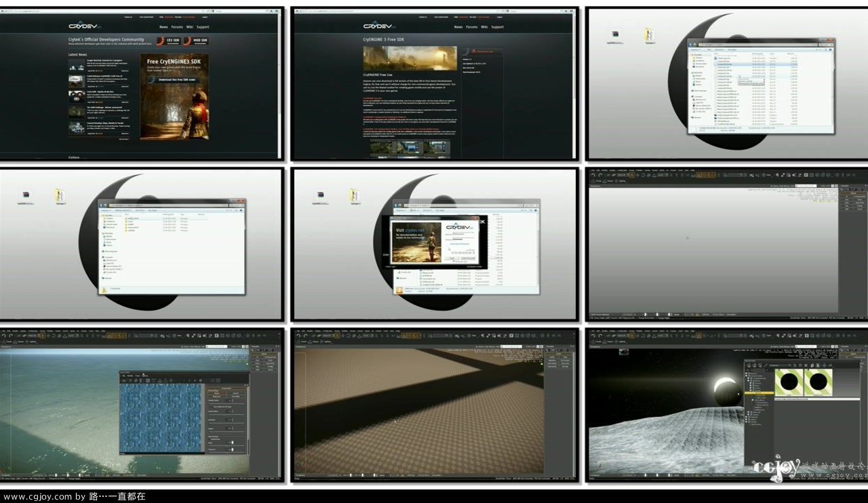The width and height of the screenshot is (868, 503).
Task: Open Forums on the CryENGINE 3 Free SDK page
Action: 472,27
